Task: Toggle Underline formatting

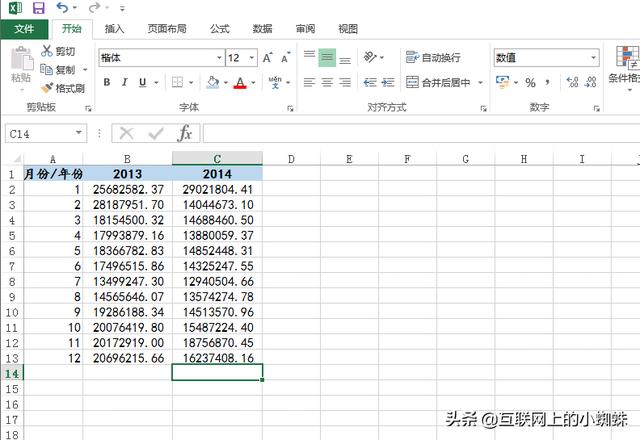Action: tap(142, 82)
